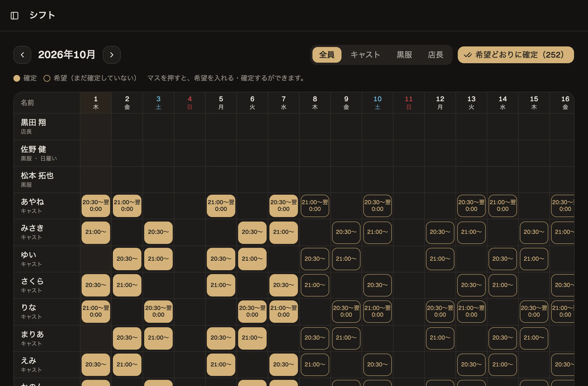Click the day 16 金 column header
Screen dimensions: 588x386
click(x=562, y=103)
